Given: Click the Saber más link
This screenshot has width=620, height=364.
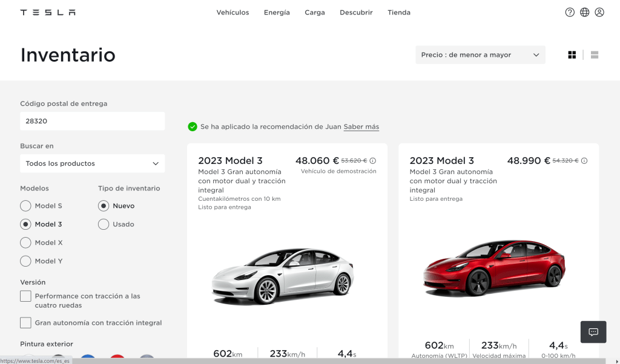Looking at the screenshot, I should pos(361,127).
